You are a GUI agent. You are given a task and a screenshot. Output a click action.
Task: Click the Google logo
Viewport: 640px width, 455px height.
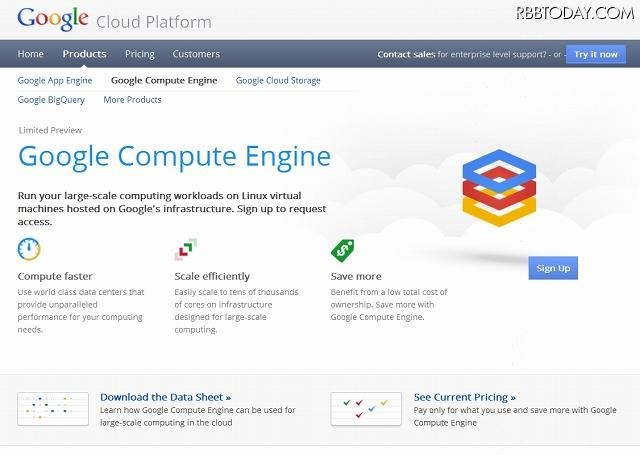(x=53, y=18)
